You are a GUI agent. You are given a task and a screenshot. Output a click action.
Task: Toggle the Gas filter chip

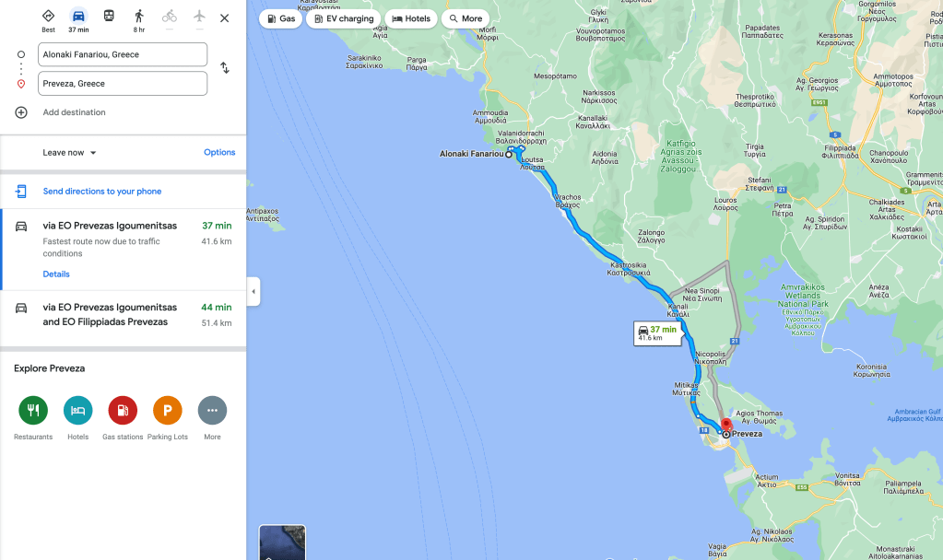(x=281, y=18)
